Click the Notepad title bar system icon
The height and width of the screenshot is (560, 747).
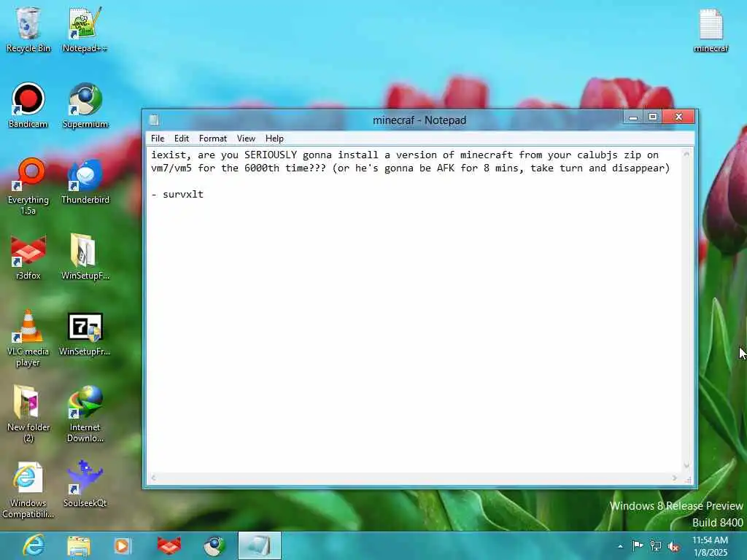pos(154,120)
